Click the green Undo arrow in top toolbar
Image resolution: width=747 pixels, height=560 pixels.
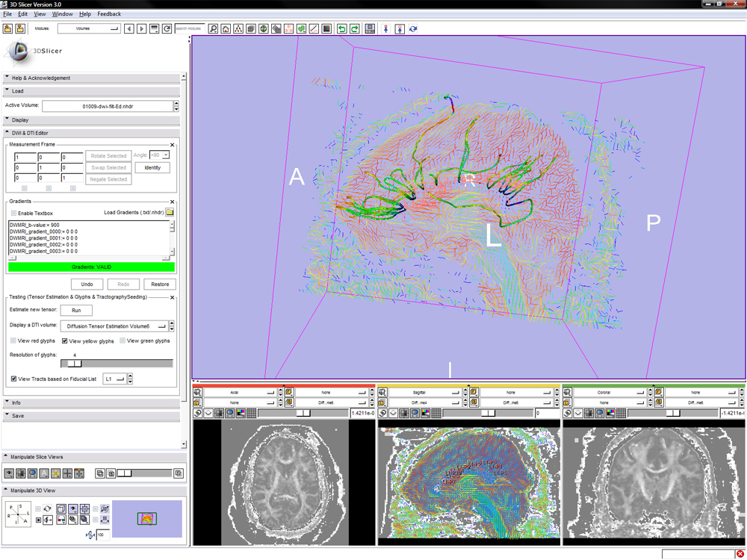coord(342,29)
